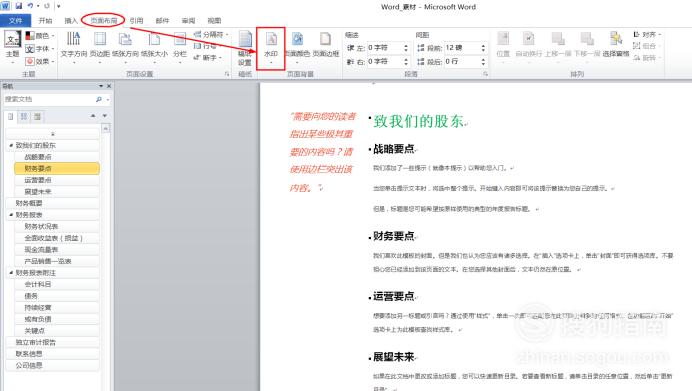Switch to the Page Layout ribbon tab

103,20
